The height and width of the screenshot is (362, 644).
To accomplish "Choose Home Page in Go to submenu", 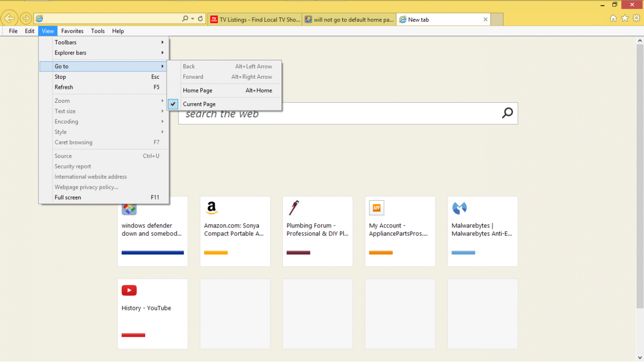I will [224, 90].
